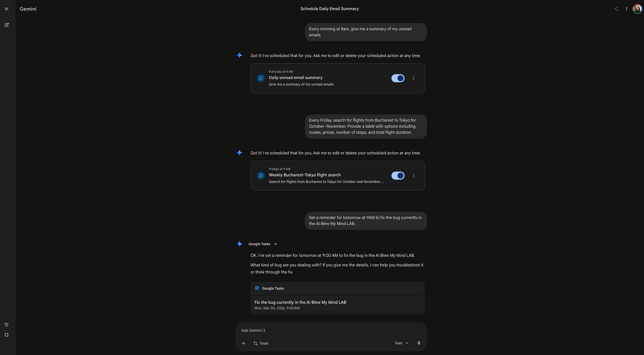Viewport: 644px width, 355px height.
Task: Open the sidebar navigation menu
Action: coord(7,8)
